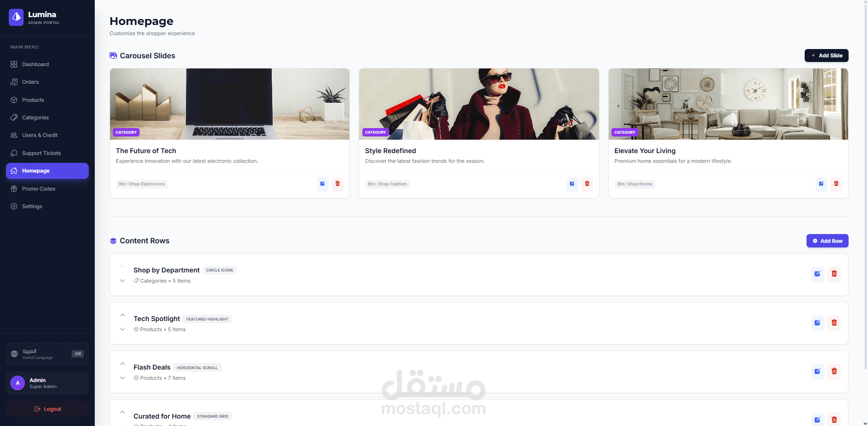
Task: Click the Btn: Shop Electronics tag
Action: [x=141, y=184]
